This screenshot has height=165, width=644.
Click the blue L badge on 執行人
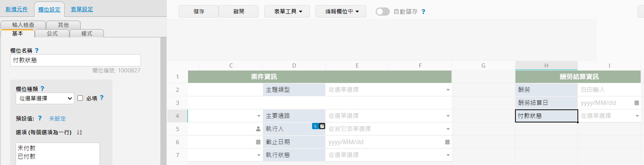coord(315,126)
